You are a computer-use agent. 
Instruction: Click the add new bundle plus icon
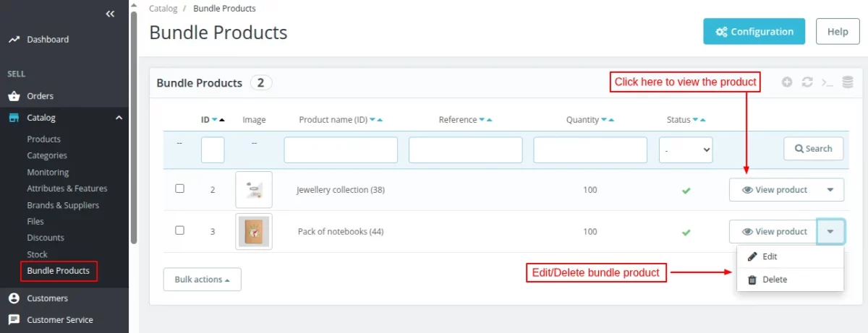click(788, 82)
